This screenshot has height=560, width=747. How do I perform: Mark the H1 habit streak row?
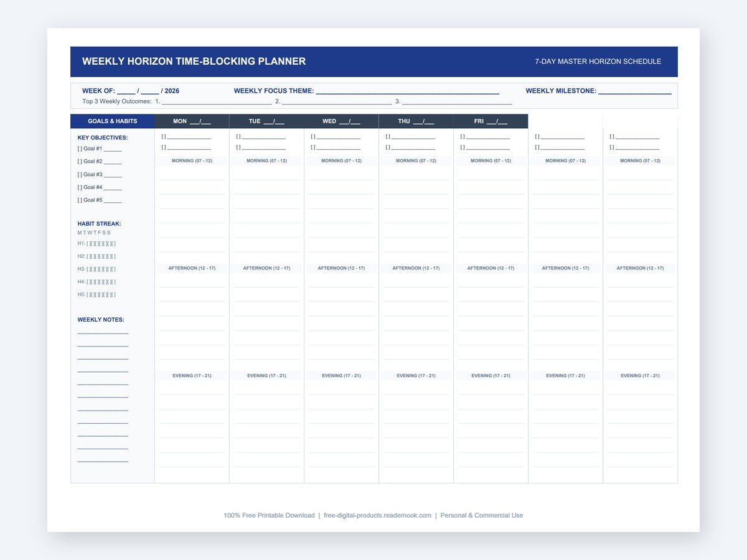pyautogui.click(x=96, y=243)
